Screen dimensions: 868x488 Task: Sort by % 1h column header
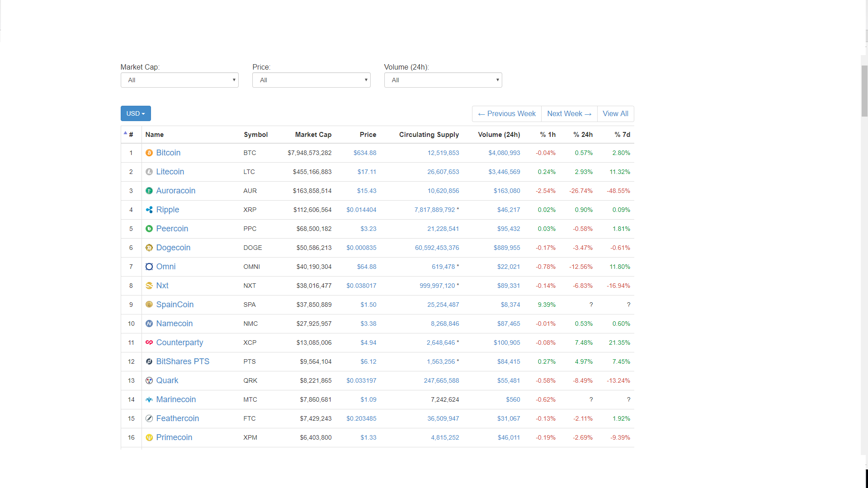click(x=548, y=135)
